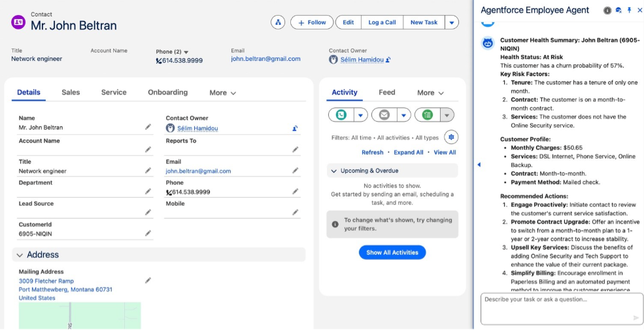Open dropdown next to task icon

coord(447,115)
